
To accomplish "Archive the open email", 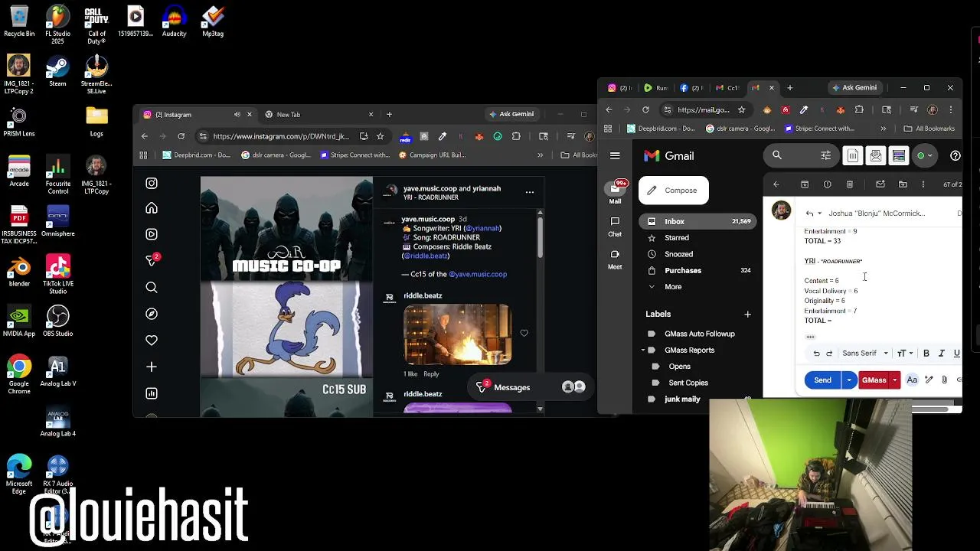I will pos(805,184).
